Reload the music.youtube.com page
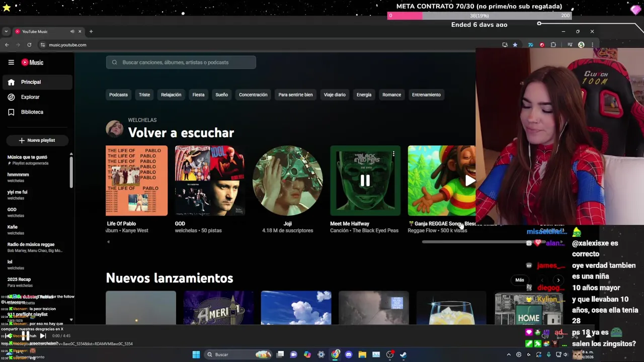 29,45
